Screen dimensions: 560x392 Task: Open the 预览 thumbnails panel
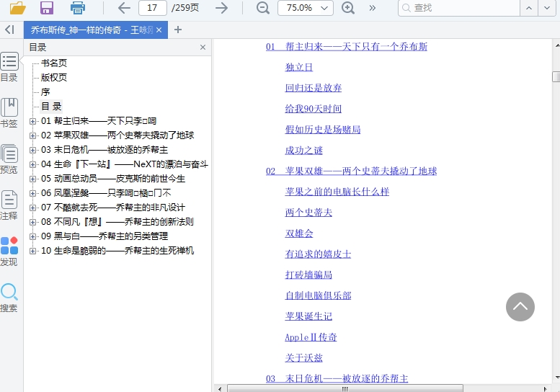tap(9, 159)
